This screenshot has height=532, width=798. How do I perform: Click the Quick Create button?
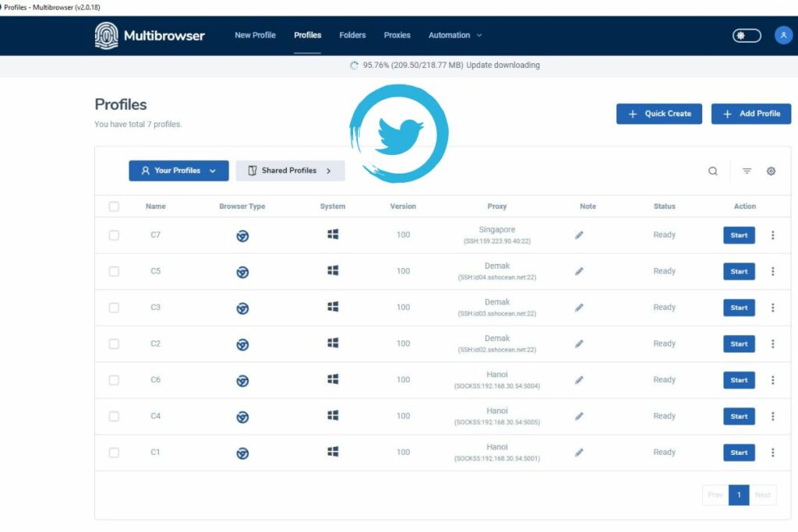[x=659, y=114]
